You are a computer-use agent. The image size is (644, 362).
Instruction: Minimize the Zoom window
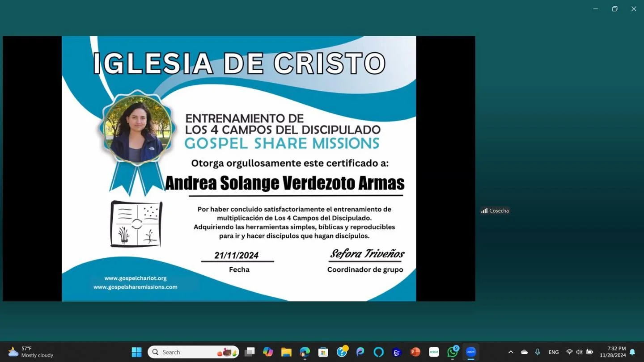(x=595, y=9)
